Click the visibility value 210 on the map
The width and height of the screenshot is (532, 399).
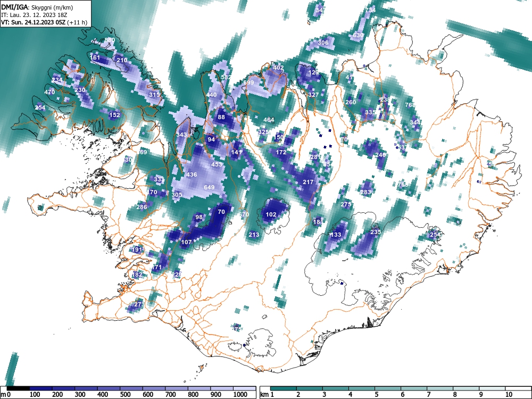[x=122, y=60]
